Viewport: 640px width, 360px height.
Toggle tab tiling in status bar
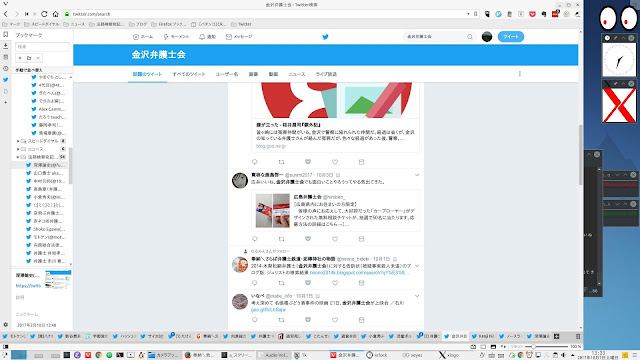483,347
